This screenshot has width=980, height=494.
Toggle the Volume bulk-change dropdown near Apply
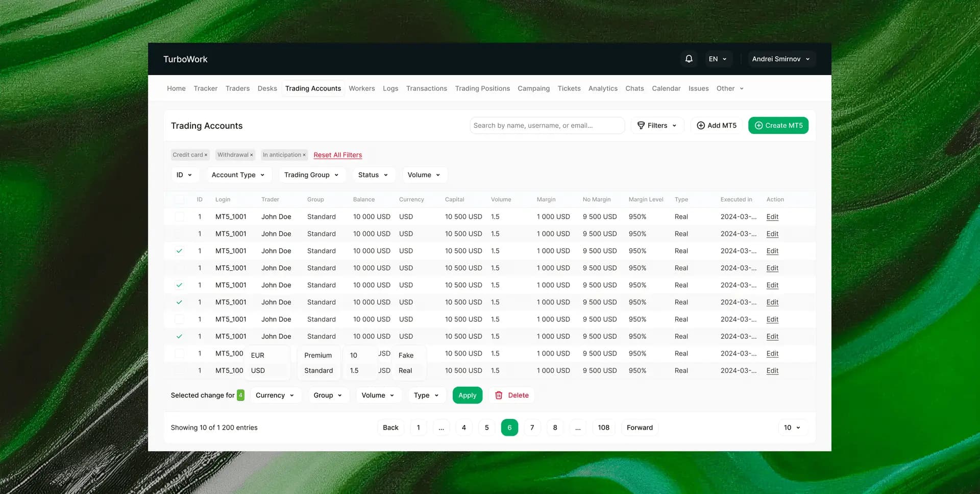click(378, 395)
